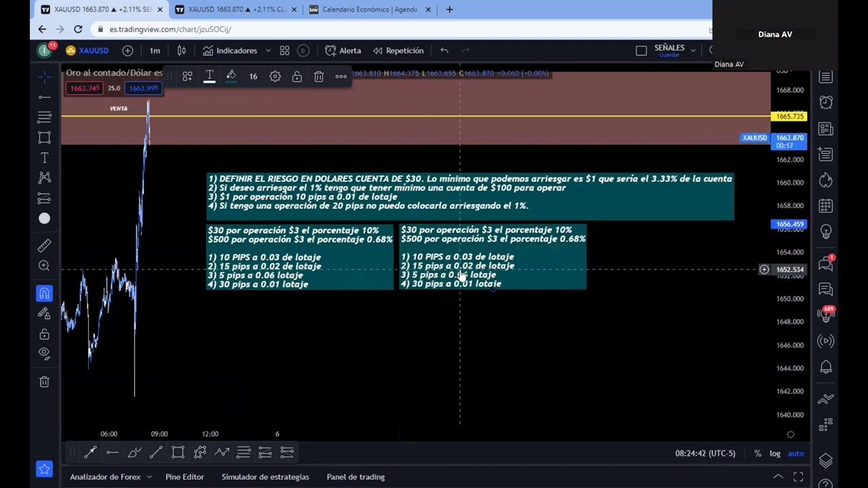Expand SEÑALES layout dropdown arrow
The width and height of the screenshot is (868, 488).
[x=693, y=50]
